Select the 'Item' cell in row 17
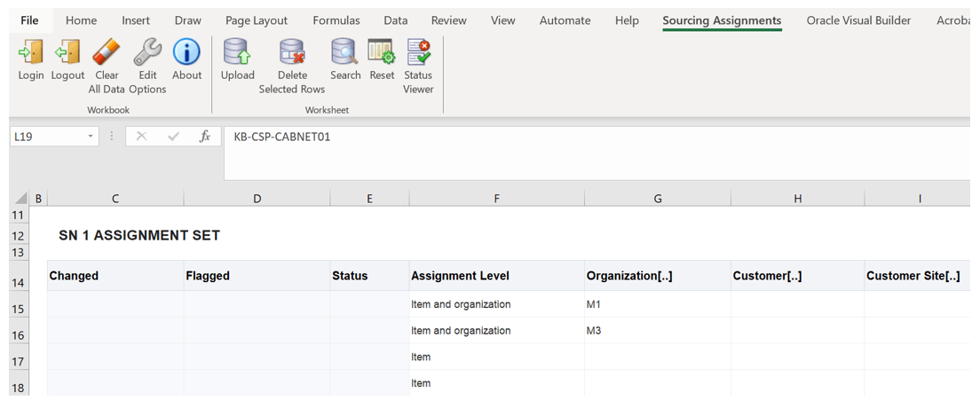 pos(497,357)
